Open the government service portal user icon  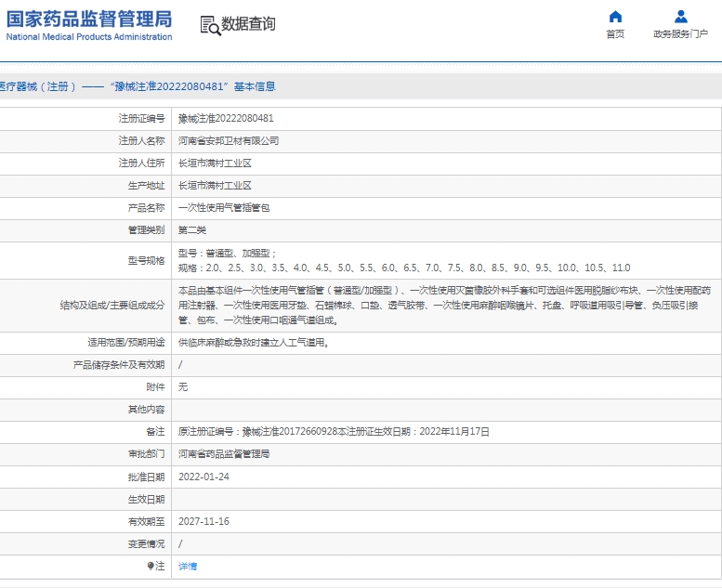tap(680, 17)
